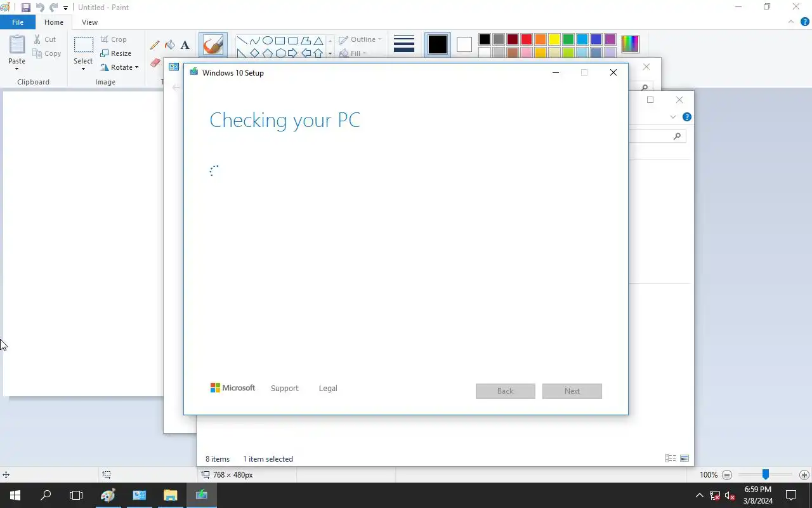Select the Eraser tool
812x508 pixels.
155,62
